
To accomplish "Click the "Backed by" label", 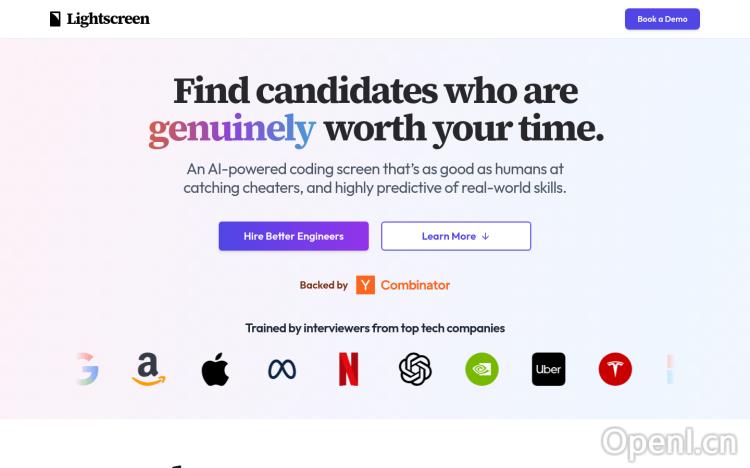I will click(323, 285).
